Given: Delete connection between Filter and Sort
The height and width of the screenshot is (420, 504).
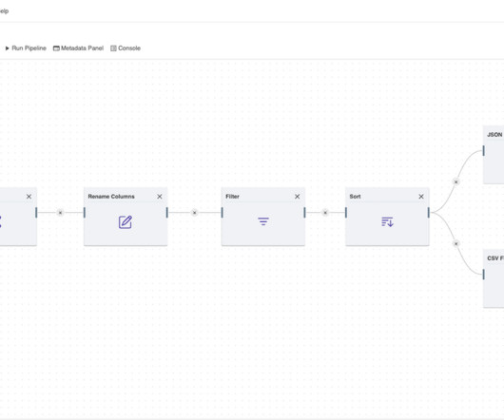Looking at the screenshot, I should pyautogui.click(x=325, y=213).
